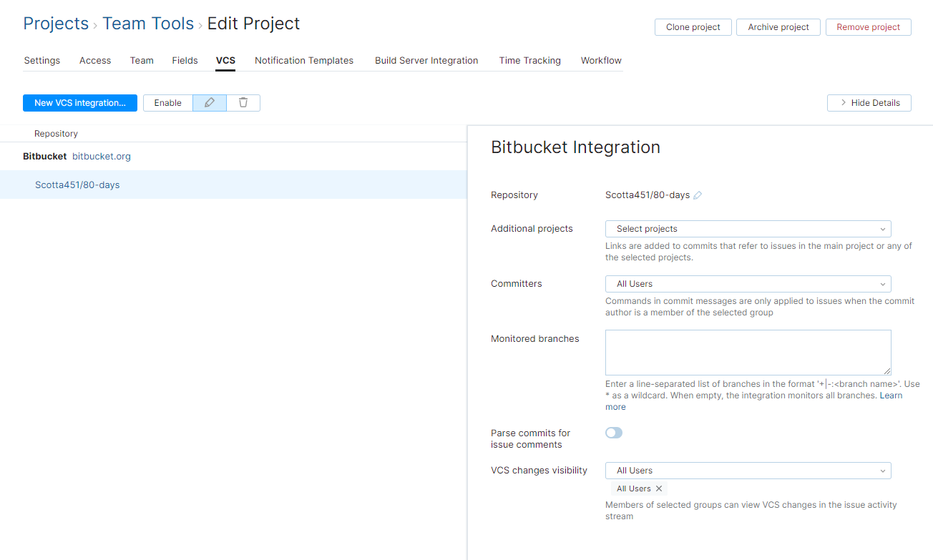Viewport: 933px width, 560px height.
Task: Switch to the Settings tab
Action: [x=41, y=60]
